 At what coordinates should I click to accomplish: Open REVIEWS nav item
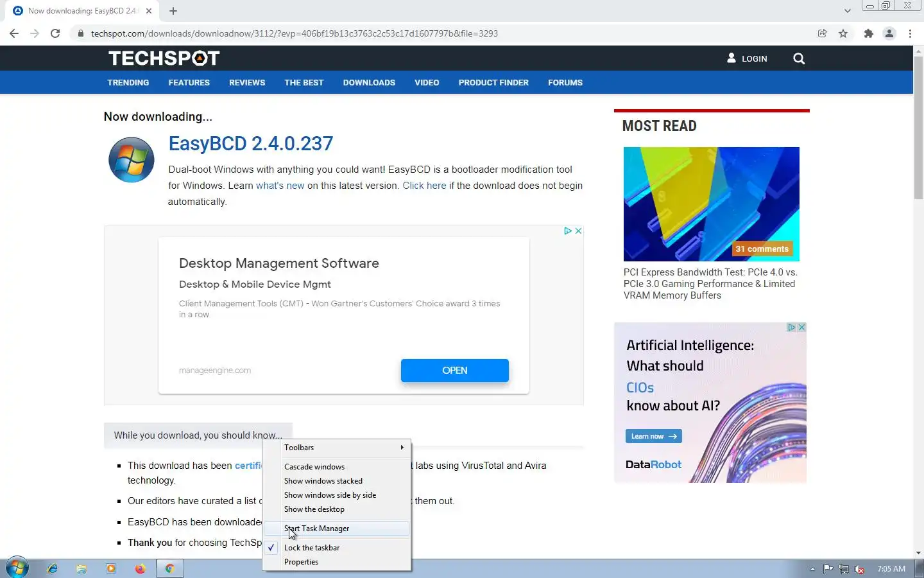pyautogui.click(x=247, y=82)
